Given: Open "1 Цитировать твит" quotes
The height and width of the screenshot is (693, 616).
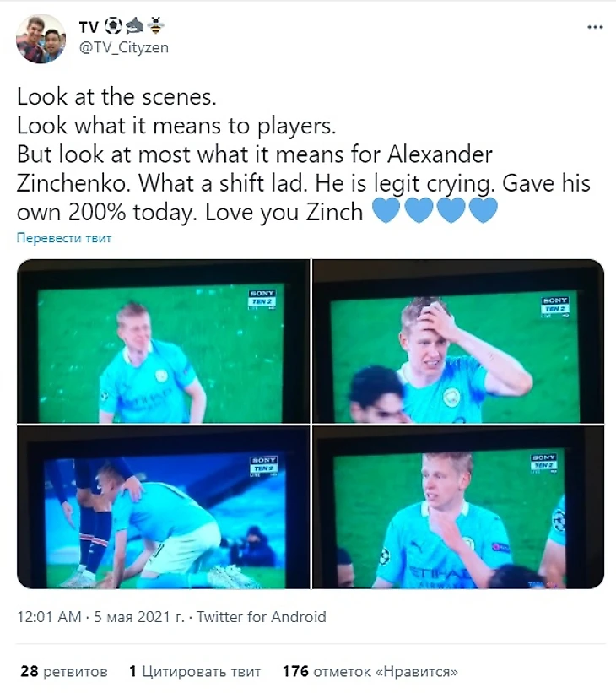Looking at the screenshot, I should coord(195,672).
